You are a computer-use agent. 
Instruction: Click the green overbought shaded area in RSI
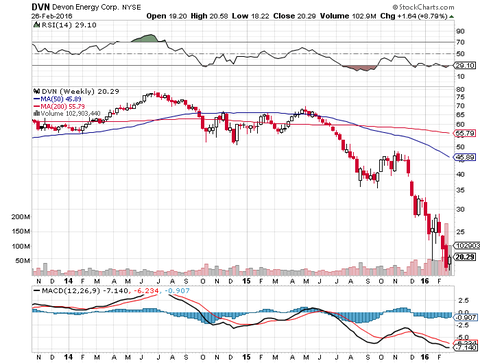(x=147, y=38)
